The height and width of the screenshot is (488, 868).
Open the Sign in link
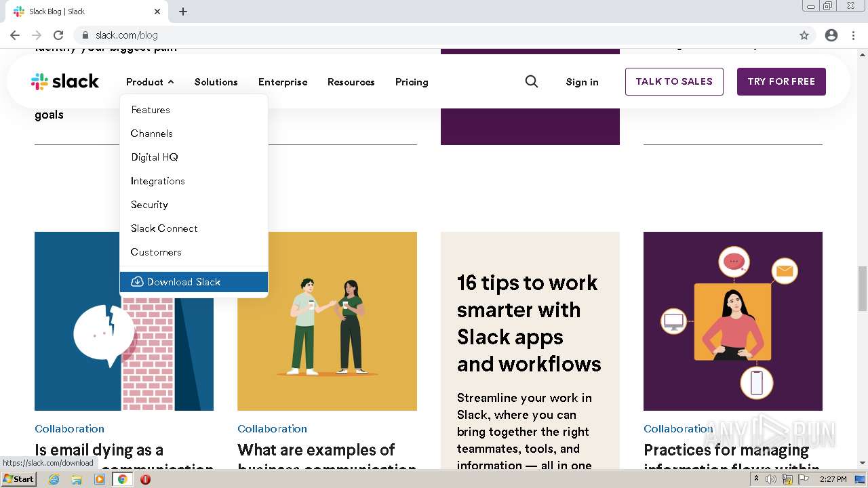coord(582,82)
